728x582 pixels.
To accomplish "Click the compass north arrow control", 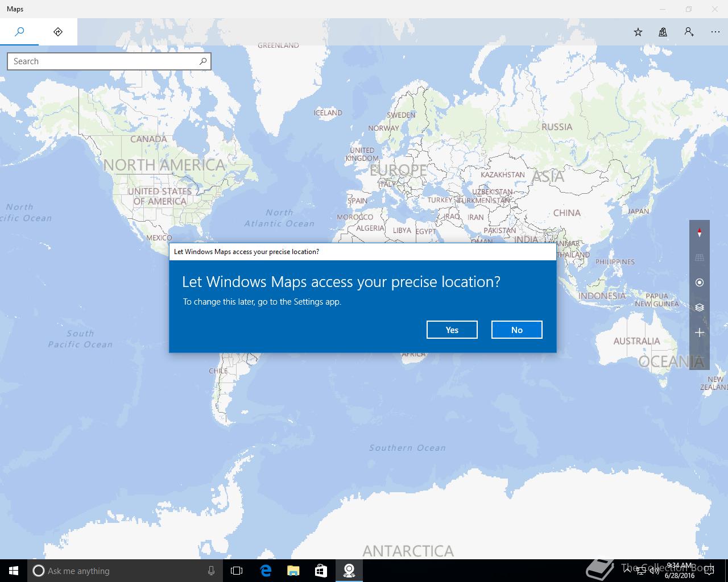I will coord(700,232).
